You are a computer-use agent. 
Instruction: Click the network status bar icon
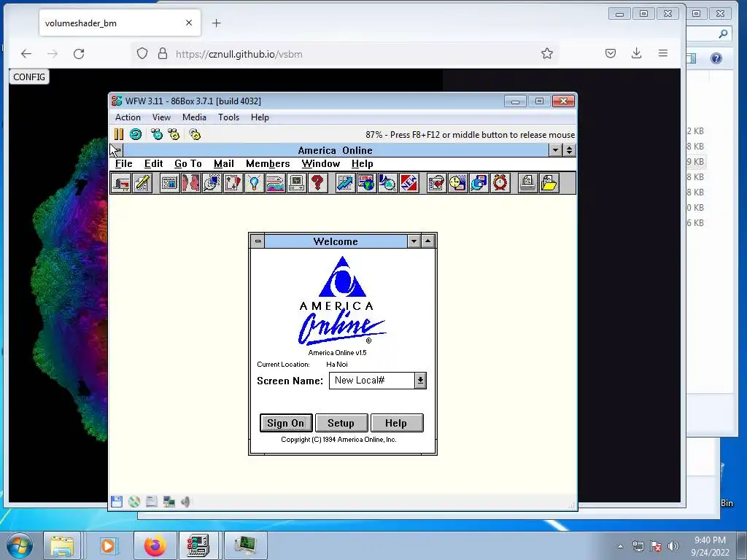pyautogui.click(x=169, y=502)
